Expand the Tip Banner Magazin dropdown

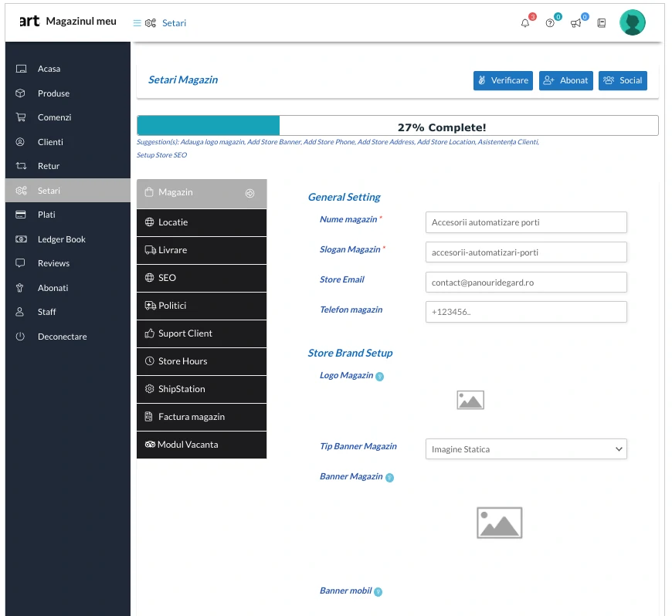click(x=526, y=449)
